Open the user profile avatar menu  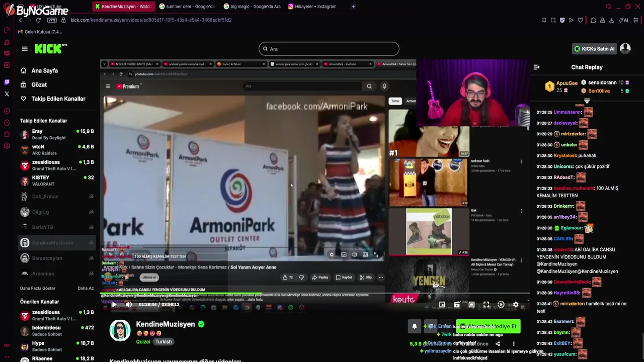625,48
